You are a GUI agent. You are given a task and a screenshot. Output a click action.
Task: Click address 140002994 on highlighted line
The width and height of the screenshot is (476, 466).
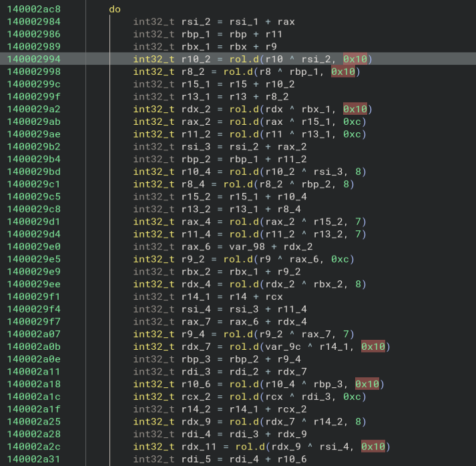pos(33,59)
